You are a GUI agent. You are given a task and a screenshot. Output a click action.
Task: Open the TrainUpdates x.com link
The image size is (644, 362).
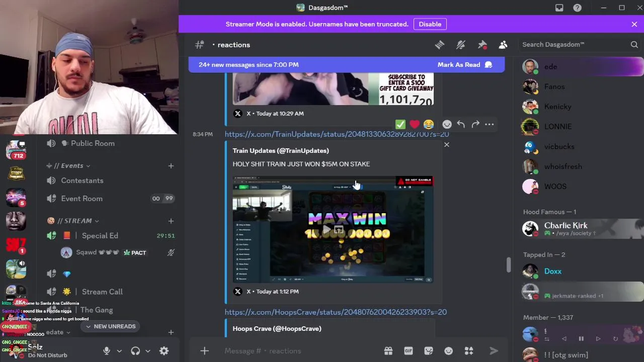click(337, 134)
